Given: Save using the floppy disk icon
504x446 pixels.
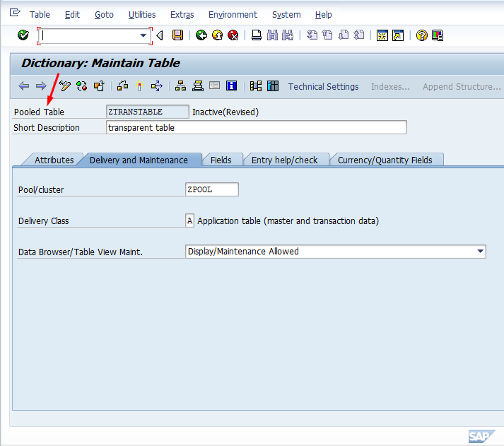Looking at the screenshot, I should tap(177, 35).
